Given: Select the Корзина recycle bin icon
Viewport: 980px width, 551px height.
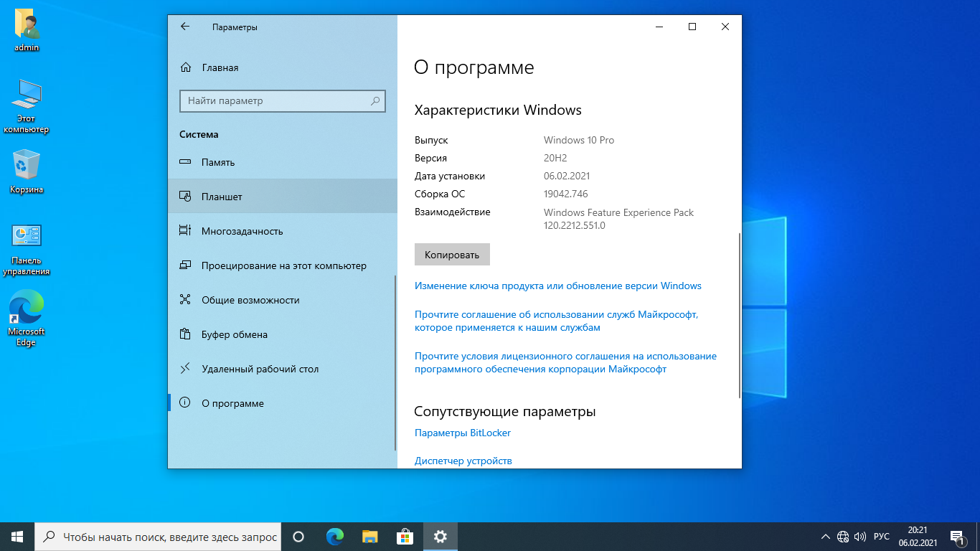Looking at the screenshot, I should (x=27, y=171).
